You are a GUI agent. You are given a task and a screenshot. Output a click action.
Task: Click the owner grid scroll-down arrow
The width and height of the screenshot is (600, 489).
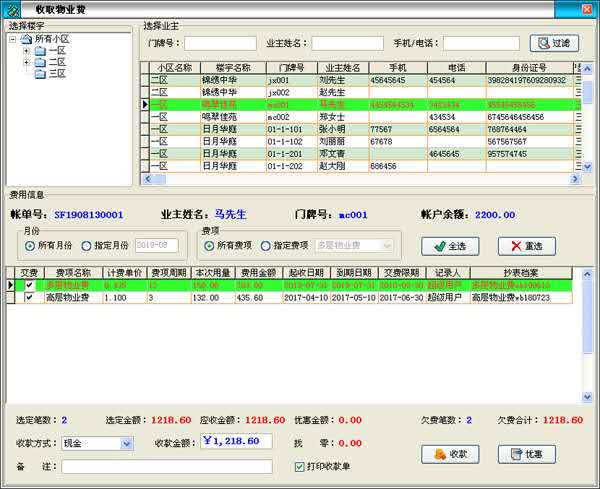[587, 166]
